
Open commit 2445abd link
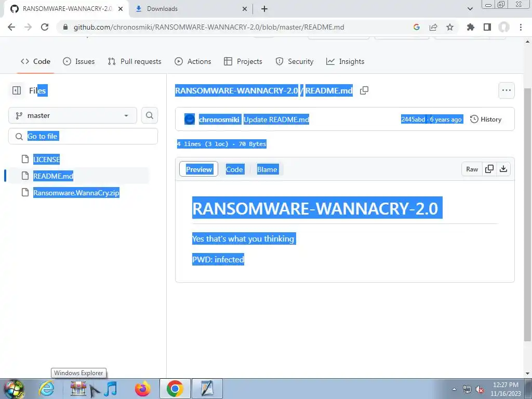click(413, 119)
